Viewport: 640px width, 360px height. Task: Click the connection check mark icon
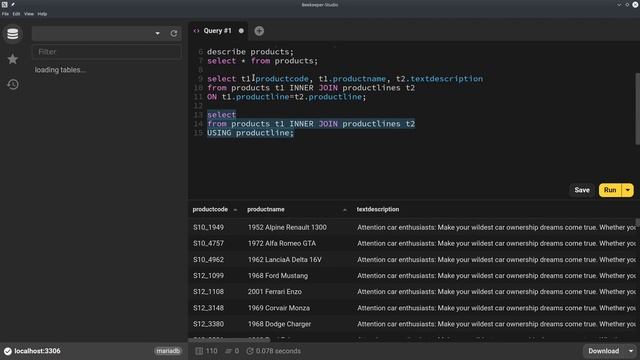pos(8,351)
